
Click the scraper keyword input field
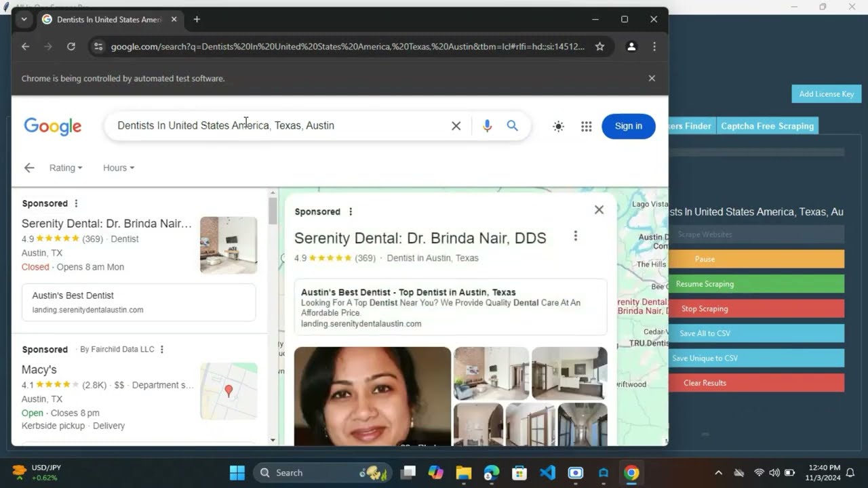click(756, 212)
